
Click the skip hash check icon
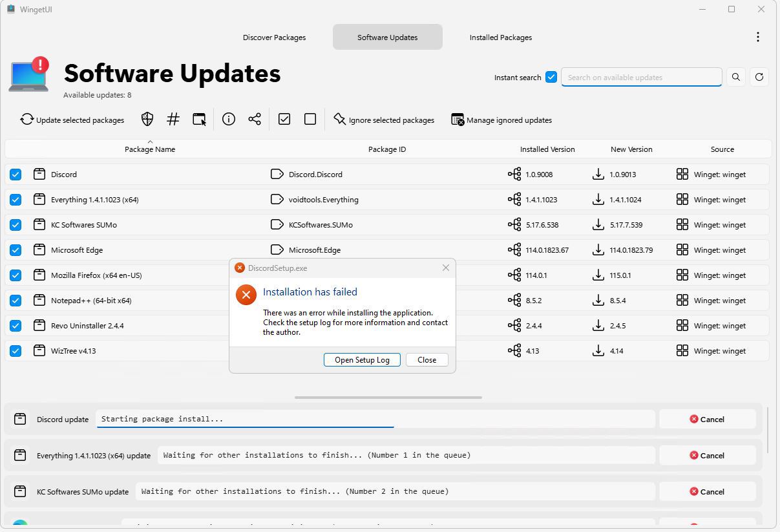click(x=173, y=119)
